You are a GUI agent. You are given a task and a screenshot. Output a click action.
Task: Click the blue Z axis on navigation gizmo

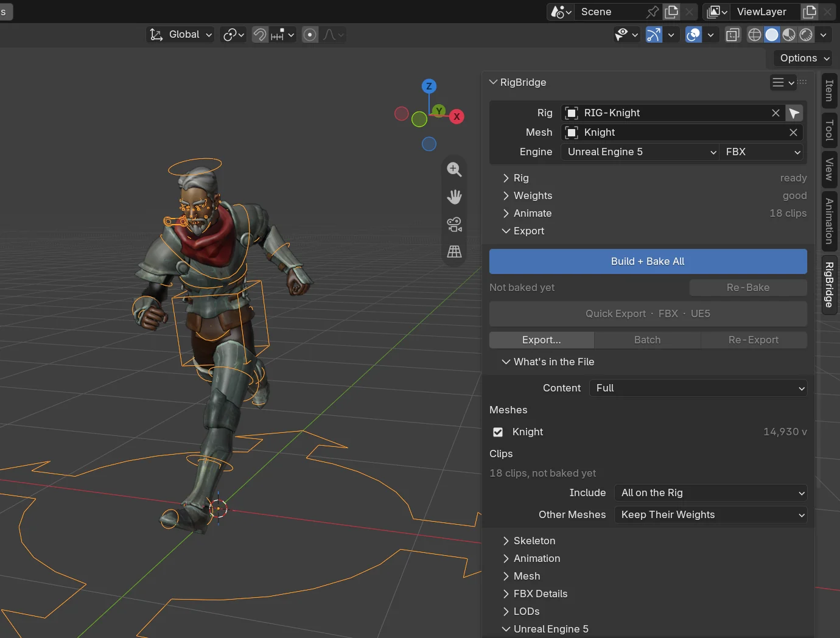(429, 86)
